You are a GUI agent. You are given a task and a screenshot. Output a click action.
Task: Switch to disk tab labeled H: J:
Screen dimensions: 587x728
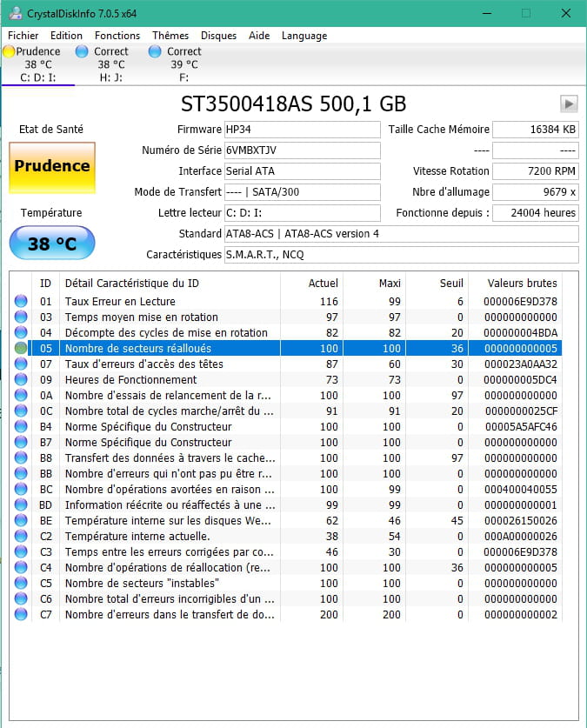pyautogui.click(x=111, y=64)
